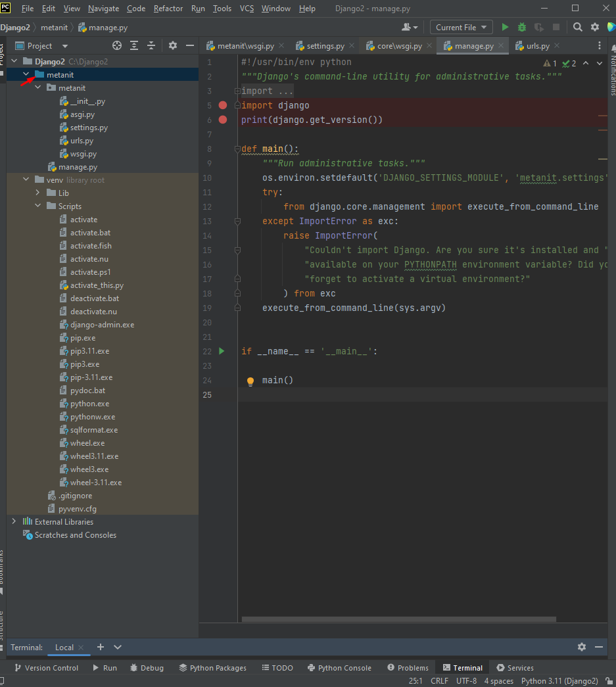Collapse the Django2 project root
This screenshot has width=616, height=687.
pos(14,61)
